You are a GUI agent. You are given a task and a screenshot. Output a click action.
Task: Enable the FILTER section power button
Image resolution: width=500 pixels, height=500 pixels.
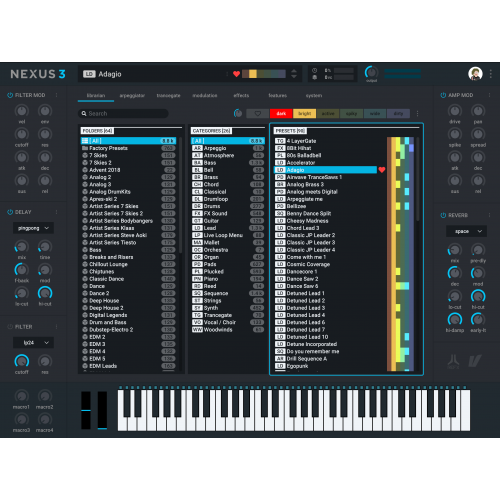pyautogui.click(x=10, y=327)
